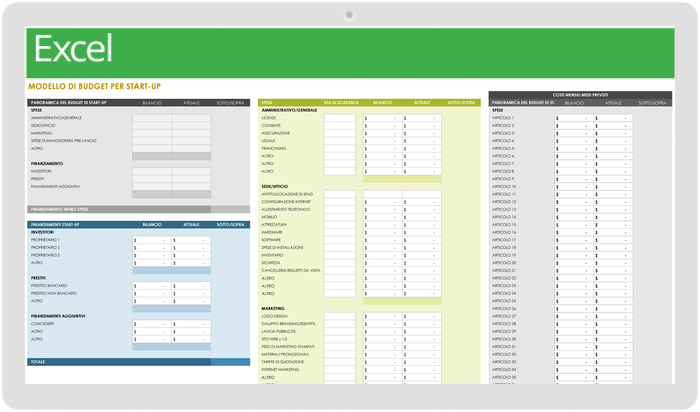This screenshot has width=700, height=412.
Task: Select the Bilancio cell for Franchising
Action: coord(383,148)
